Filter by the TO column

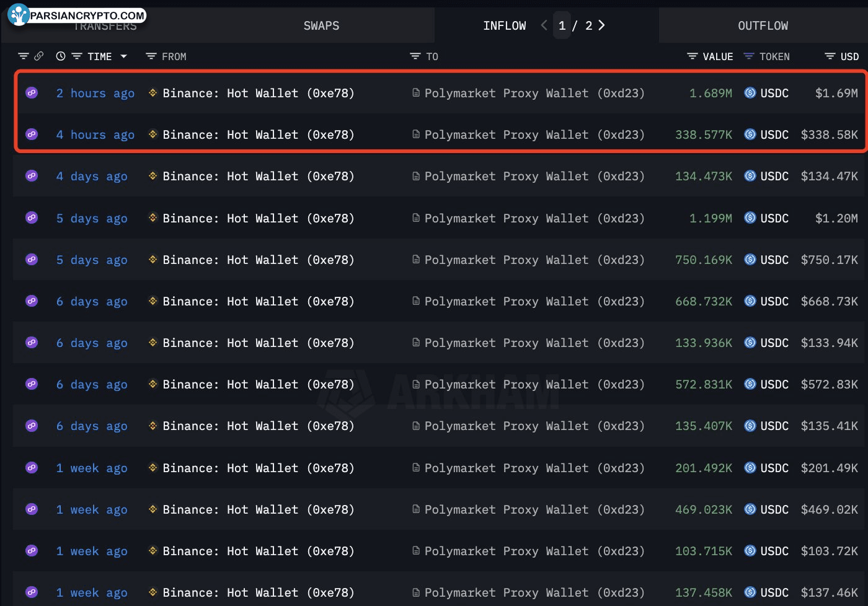pos(415,56)
